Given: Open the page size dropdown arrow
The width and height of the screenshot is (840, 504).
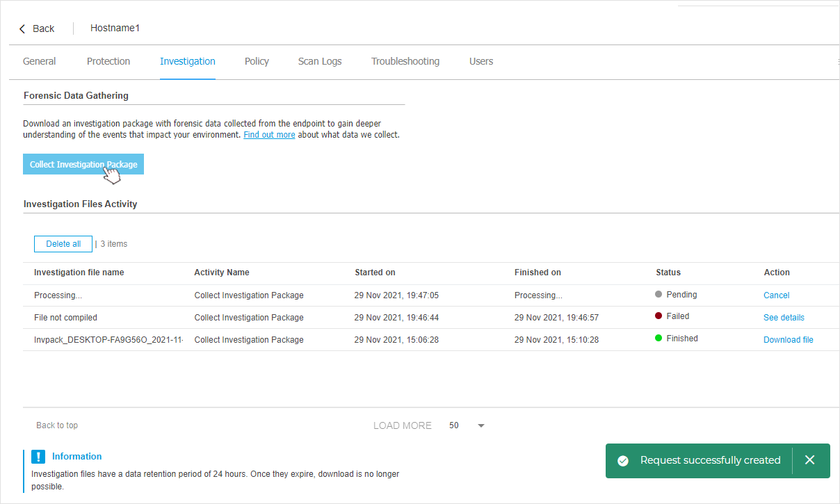Looking at the screenshot, I should click(481, 425).
